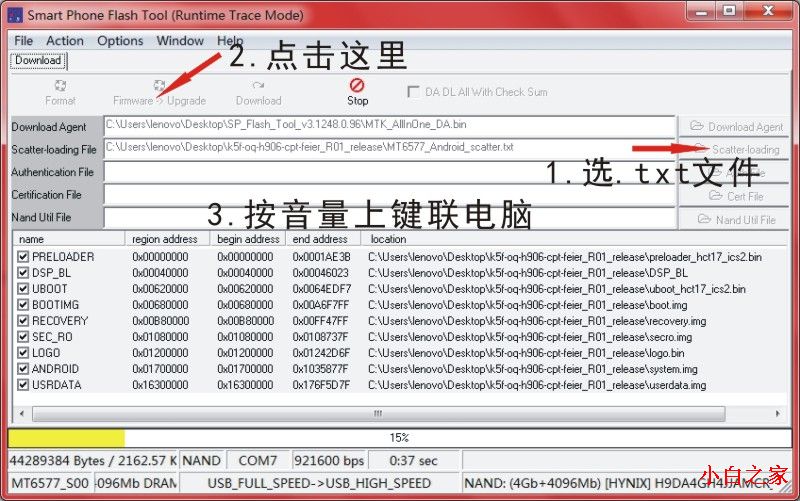
Task: Click the region address column header
Action: point(167,239)
